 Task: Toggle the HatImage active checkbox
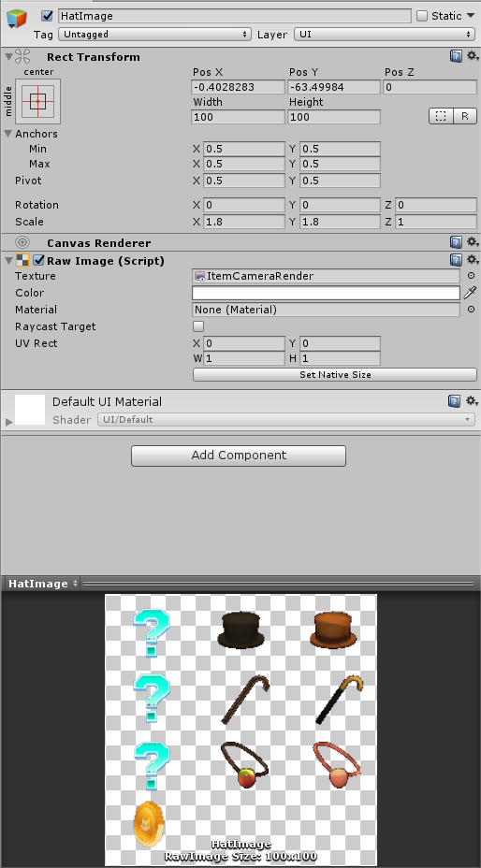pos(48,16)
